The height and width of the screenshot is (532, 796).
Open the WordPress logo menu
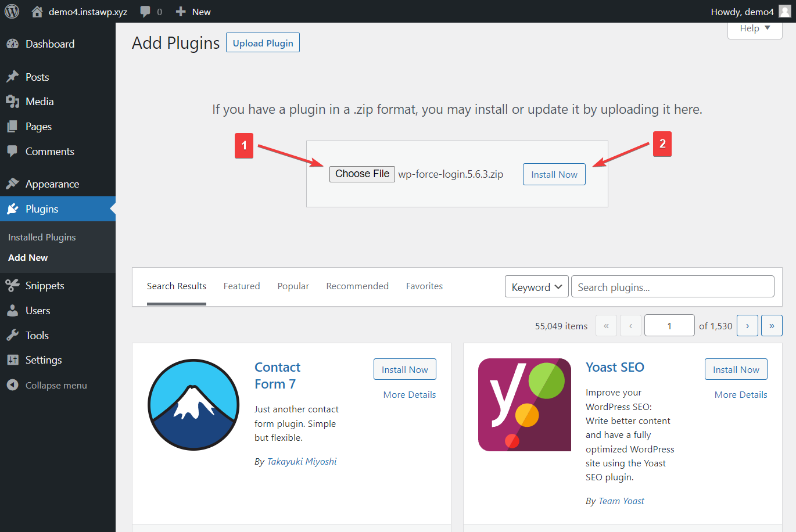[12, 12]
